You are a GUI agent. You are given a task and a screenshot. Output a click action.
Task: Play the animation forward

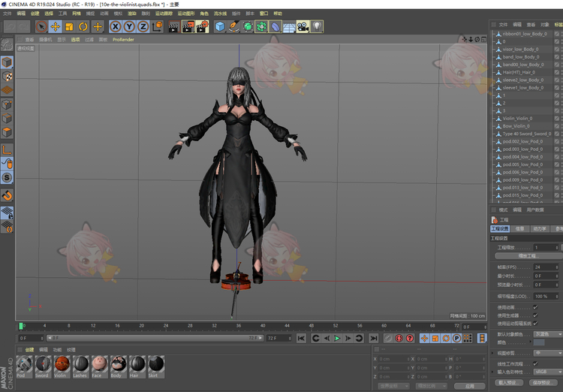[337, 338]
